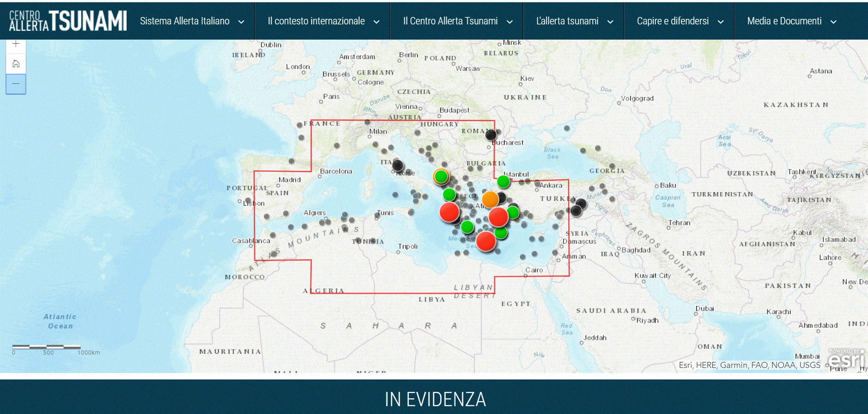Screen dimensions: 868x414
Task: Open the L'allerta tsunami menu
Action: pos(567,21)
